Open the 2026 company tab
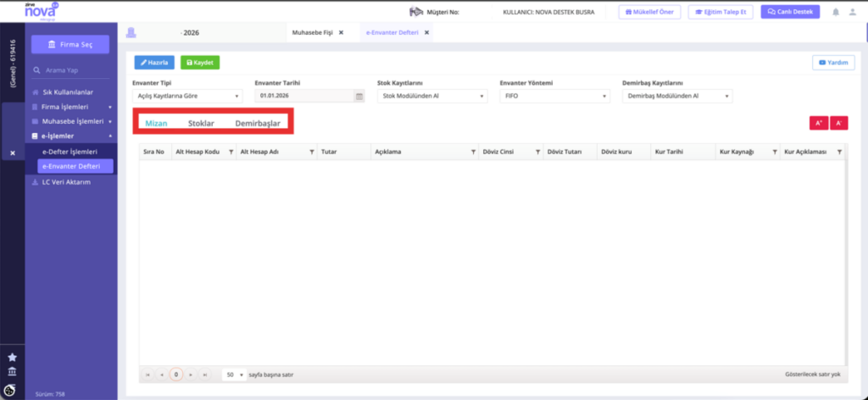868x400 pixels. [191, 33]
